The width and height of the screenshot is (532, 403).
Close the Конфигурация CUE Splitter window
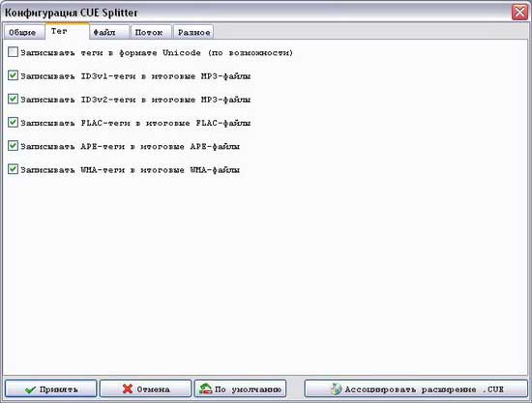(519, 13)
